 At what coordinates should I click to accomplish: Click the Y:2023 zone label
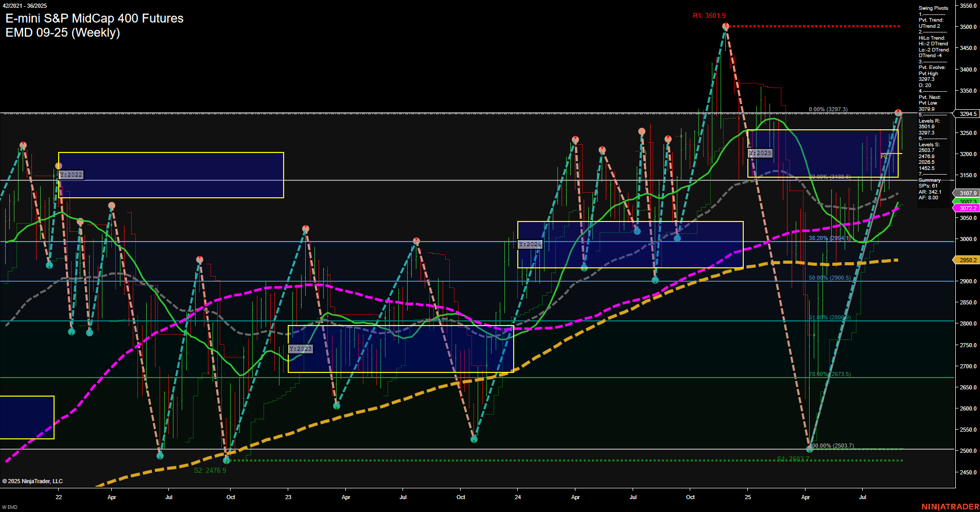(x=301, y=349)
